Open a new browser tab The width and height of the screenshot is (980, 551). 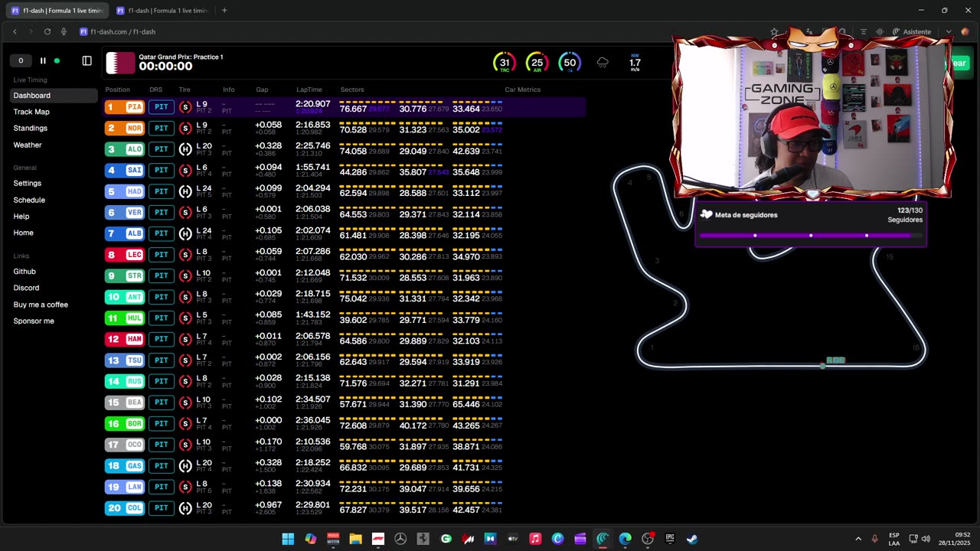point(224,11)
